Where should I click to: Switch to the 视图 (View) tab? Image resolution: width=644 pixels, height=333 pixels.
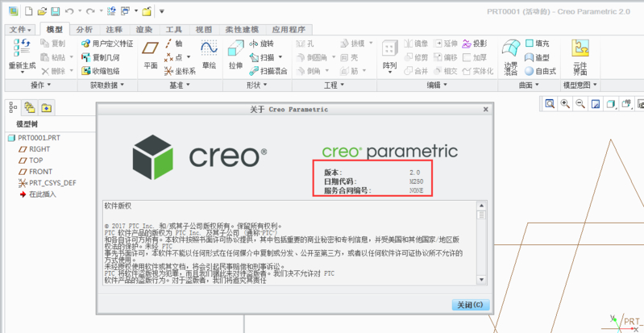(x=204, y=30)
